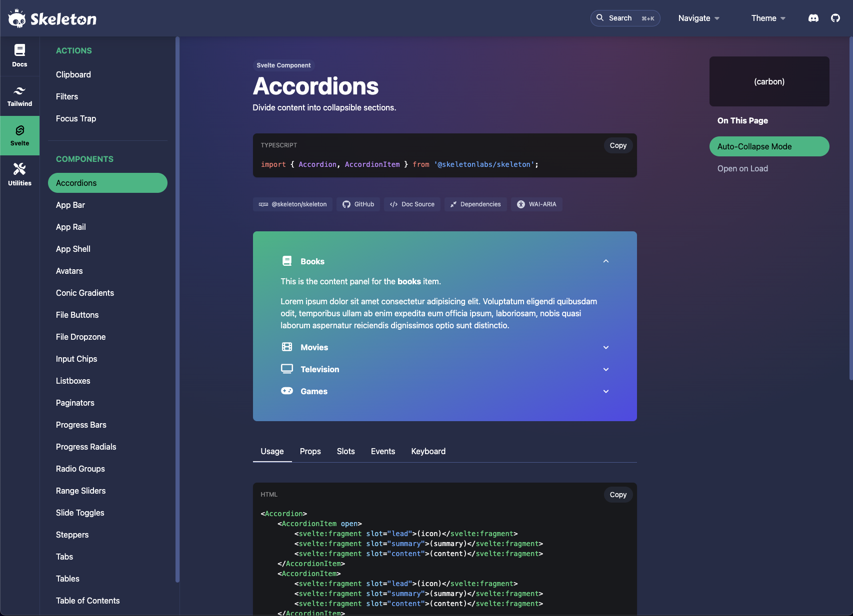Switch to the Props tab
853x616 pixels.
pyautogui.click(x=310, y=451)
